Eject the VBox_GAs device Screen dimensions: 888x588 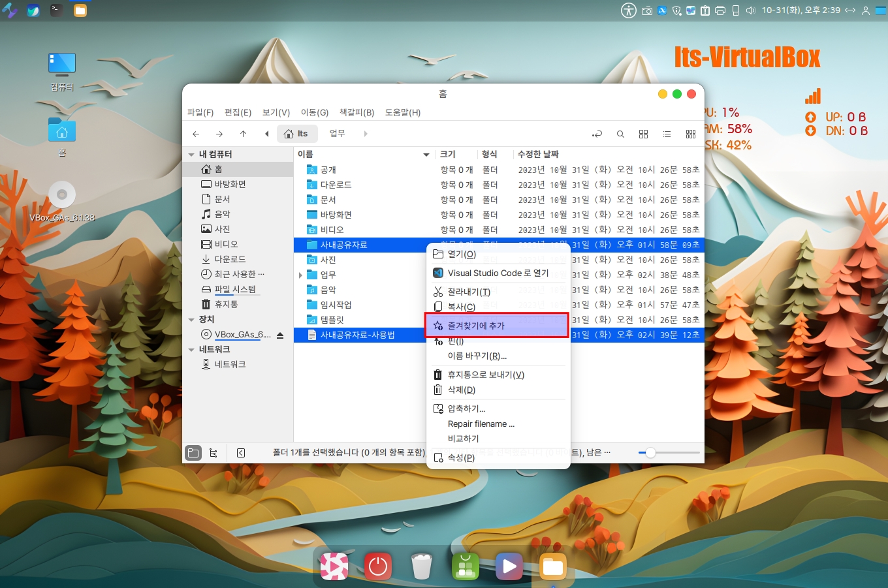[280, 335]
